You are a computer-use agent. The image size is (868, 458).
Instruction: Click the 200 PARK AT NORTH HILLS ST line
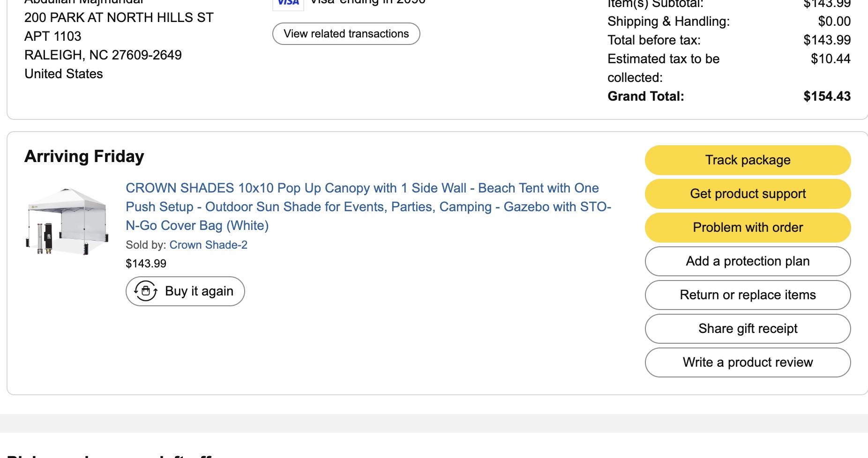pos(119,18)
